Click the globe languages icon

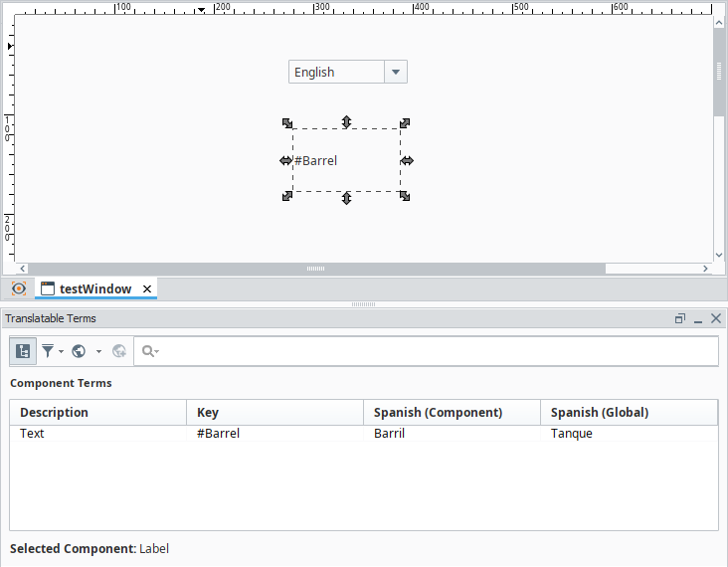click(x=79, y=351)
